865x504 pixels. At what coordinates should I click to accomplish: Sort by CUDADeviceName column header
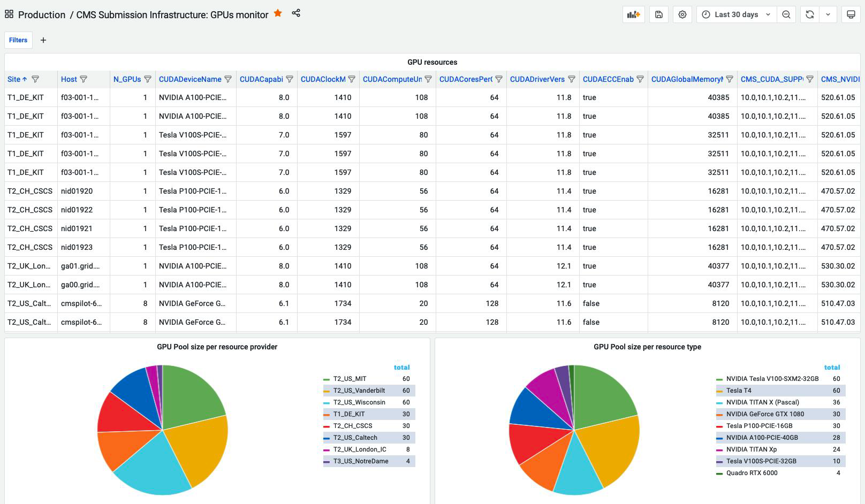click(x=190, y=79)
